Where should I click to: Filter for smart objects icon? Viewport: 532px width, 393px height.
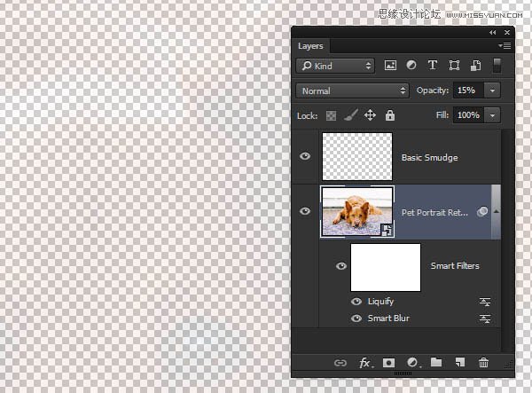[475, 65]
